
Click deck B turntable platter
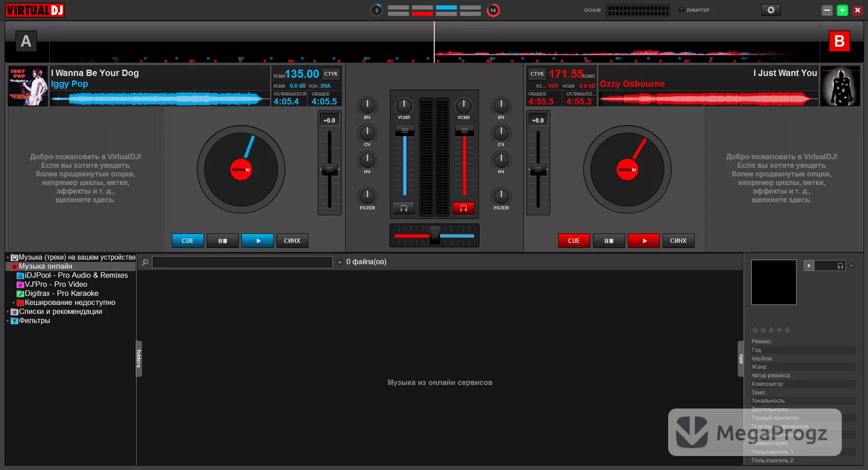[x=627, y=169]
